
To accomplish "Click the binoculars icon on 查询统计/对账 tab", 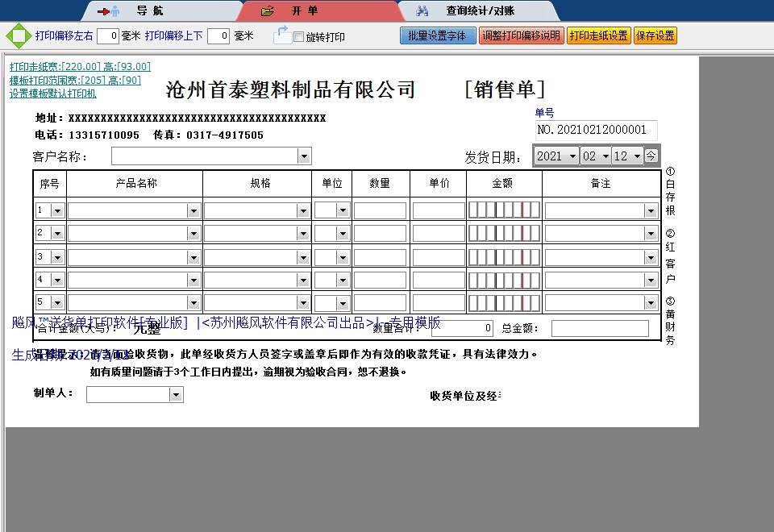I will point(422,10).
